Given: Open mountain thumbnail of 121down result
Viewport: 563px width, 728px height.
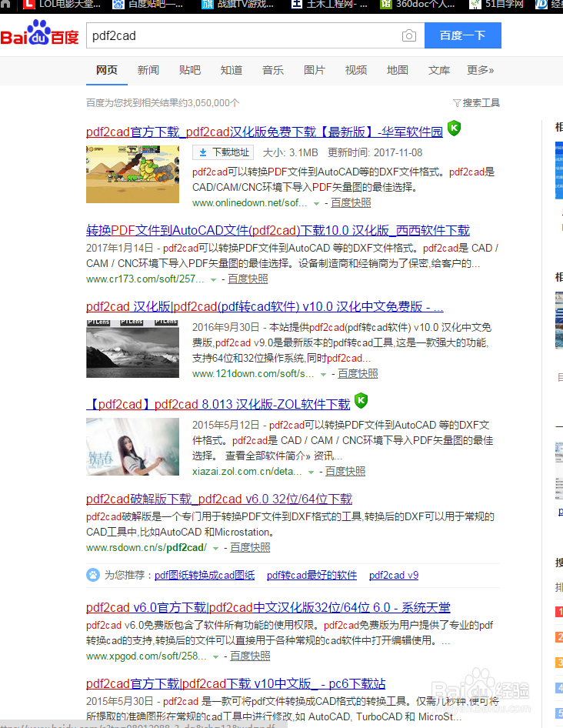Looking at the screenshot, I should click(133, 349).
